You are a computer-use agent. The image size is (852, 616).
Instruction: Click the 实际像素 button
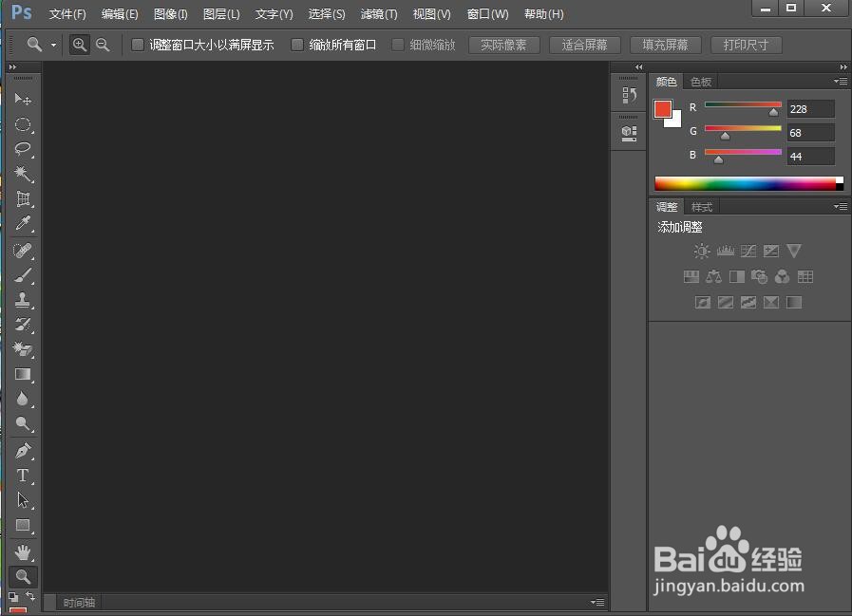click(x=503, y=46)
